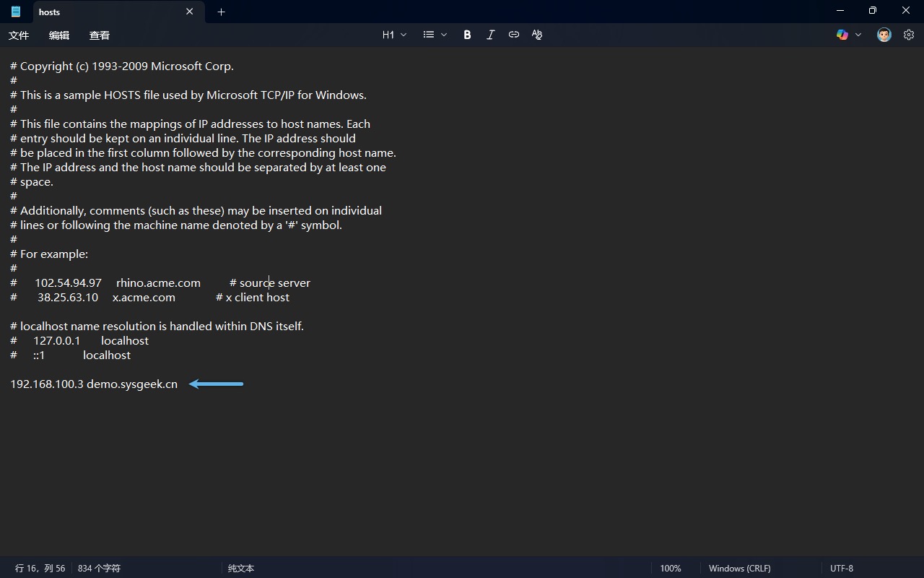
Task: Open the 文件 menu
Action: click(x=19, y=35)
